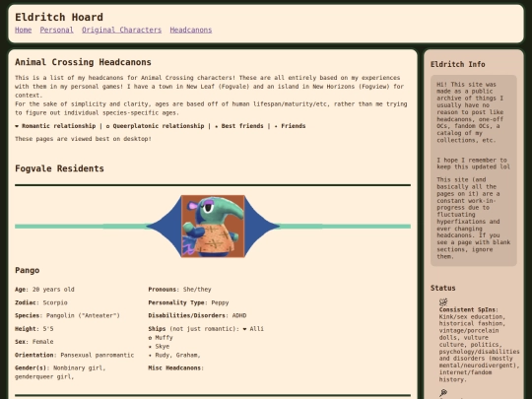
Task: Click the Alli romantic ship entry
Action: click(x=253, y=329)
